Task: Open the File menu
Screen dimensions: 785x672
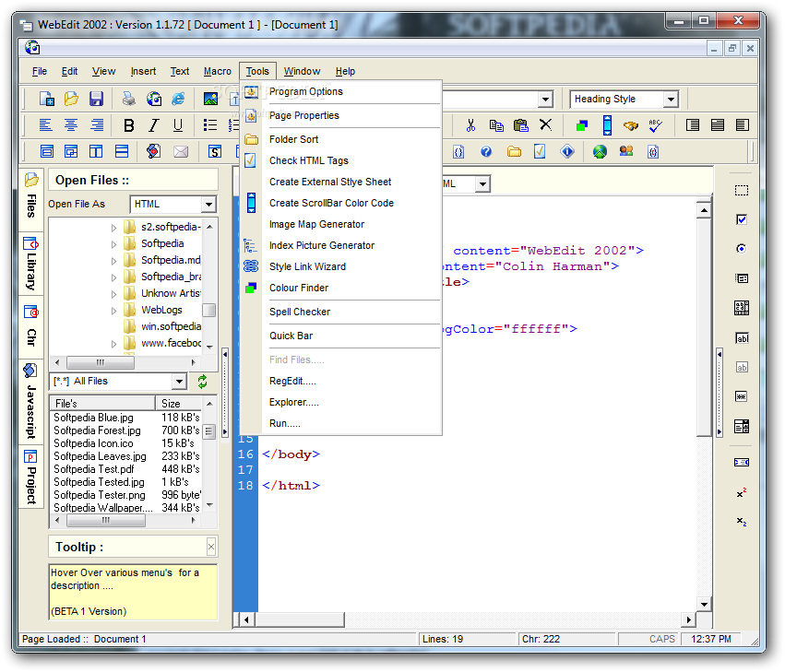Action: [x=40, y=71]
